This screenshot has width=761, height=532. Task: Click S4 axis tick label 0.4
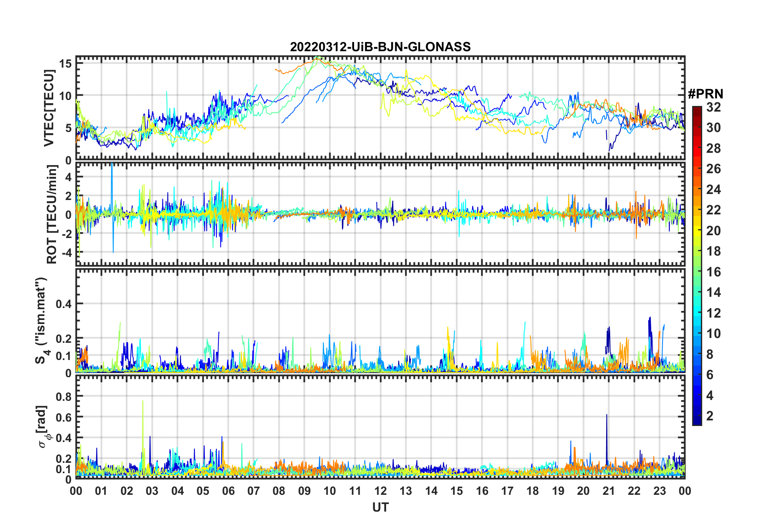click(64, 304)
